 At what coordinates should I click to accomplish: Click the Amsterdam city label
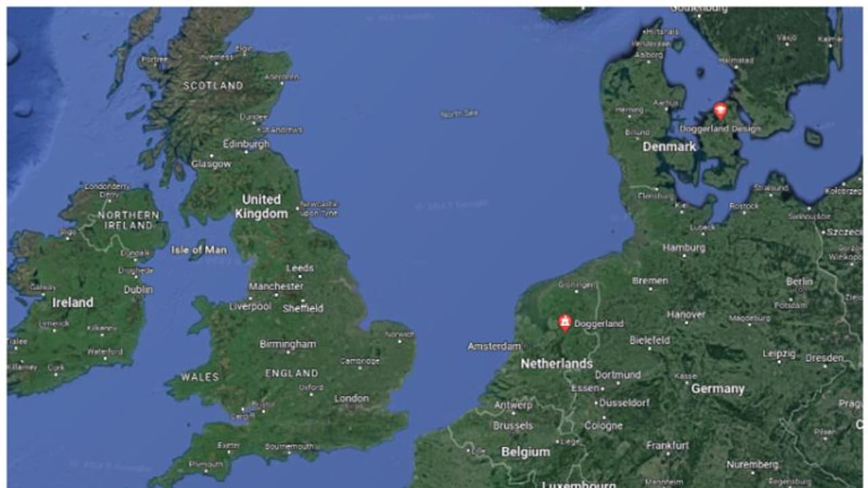pyautogui.click(x=494, y=346)
